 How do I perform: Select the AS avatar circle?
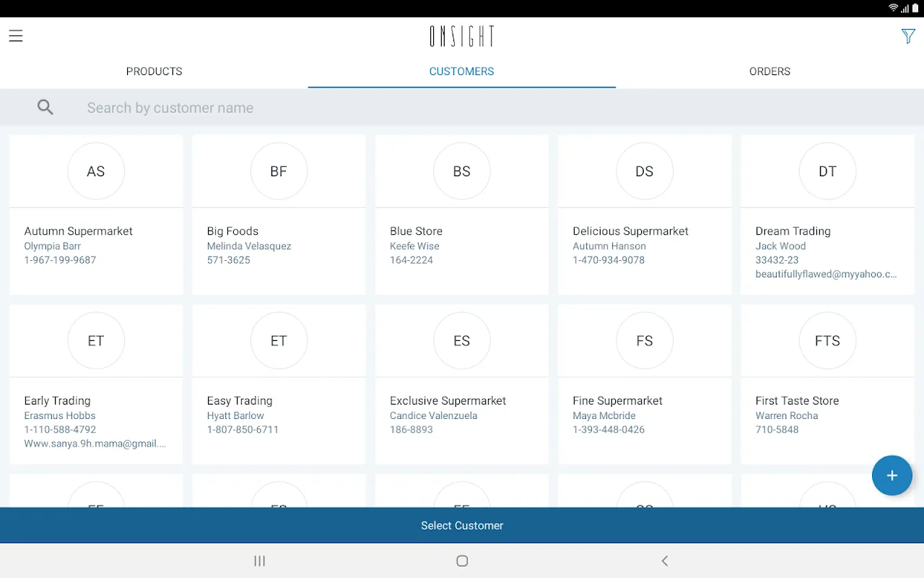[96, 171]
